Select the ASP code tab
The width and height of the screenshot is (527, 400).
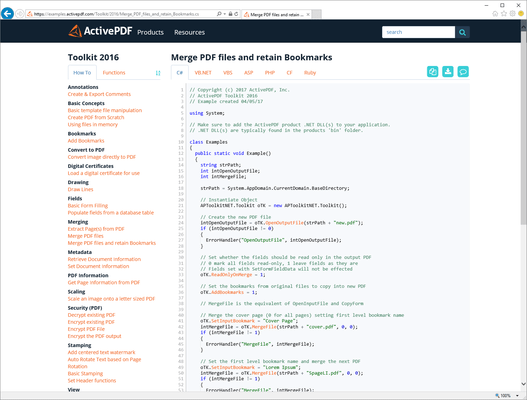click(x=248, y=73)
